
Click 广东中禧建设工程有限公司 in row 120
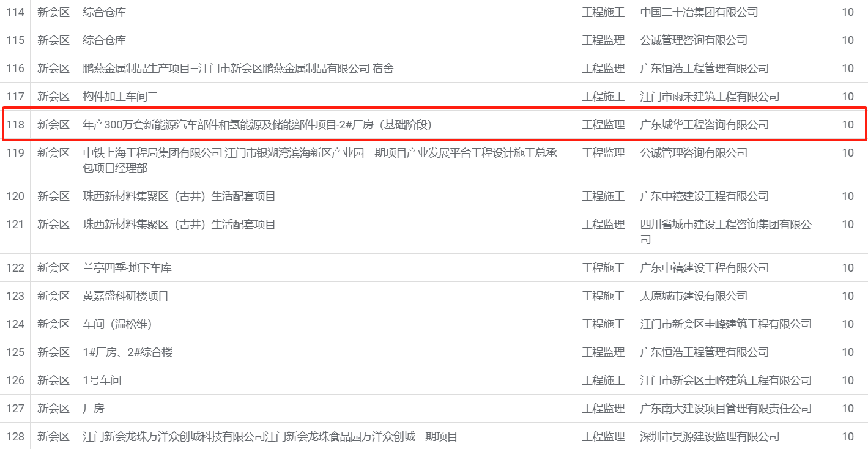[704, 196]
